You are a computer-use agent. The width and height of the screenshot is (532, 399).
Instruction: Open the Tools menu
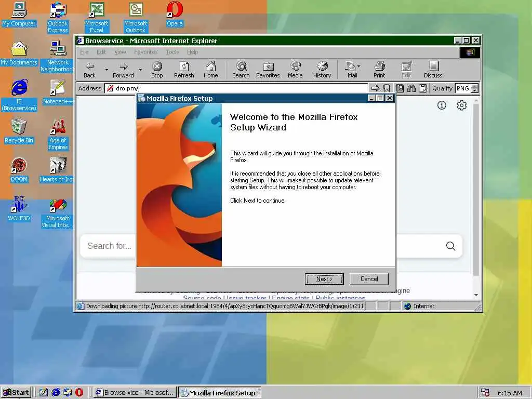(172, 52)
